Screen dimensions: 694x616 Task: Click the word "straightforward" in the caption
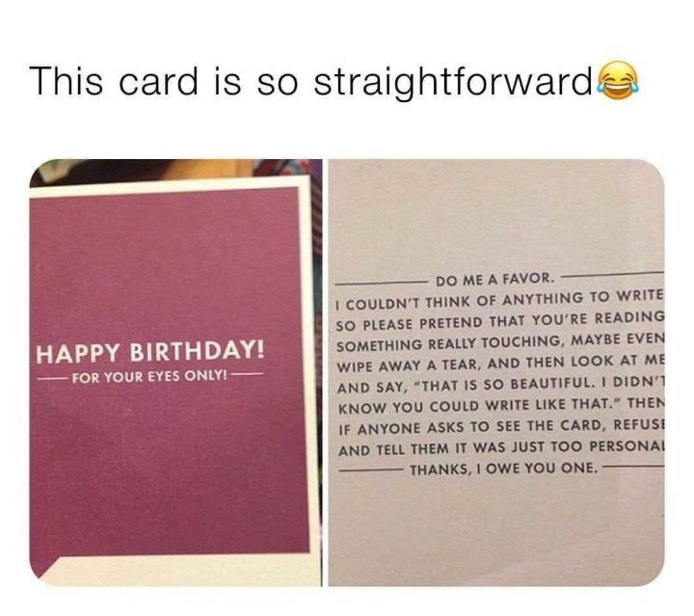(453, 82)
